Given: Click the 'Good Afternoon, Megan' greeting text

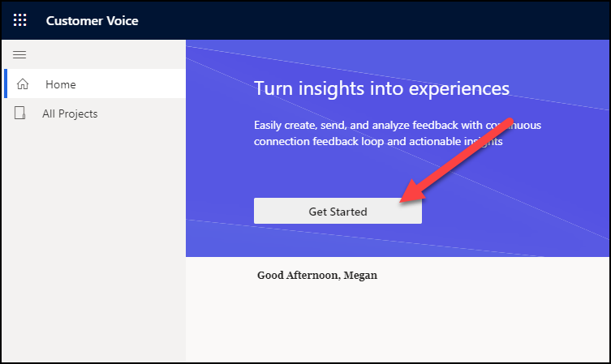Looking at the screenshot, I should tap(317, 276).
